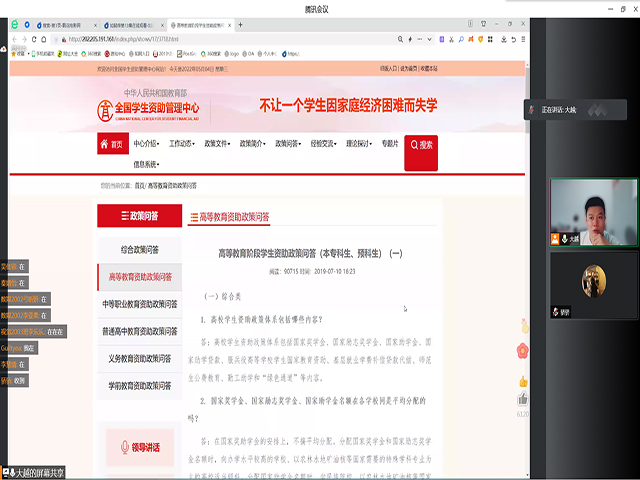
Task: Click the lightning speed-mode icon
Action: pos(410,39)
